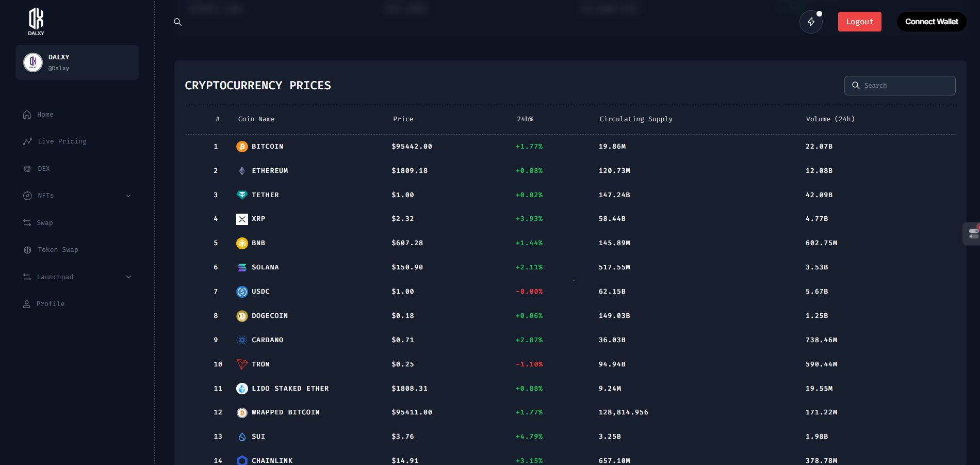The width and height of the screenshot is (980, 465).
Task: Click the BITCOIN coin name
Action: [x=267, y=147]
